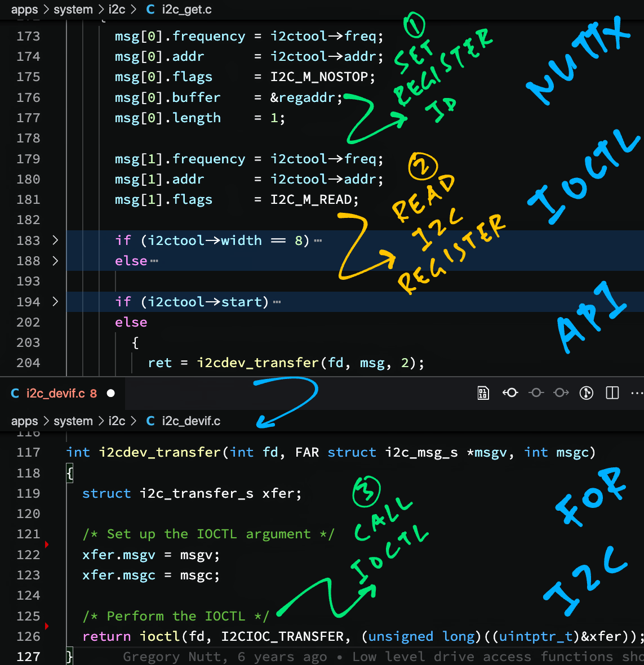
Task: Click i2cdev_transfer function name on line 117
Action: pos(160,452)
